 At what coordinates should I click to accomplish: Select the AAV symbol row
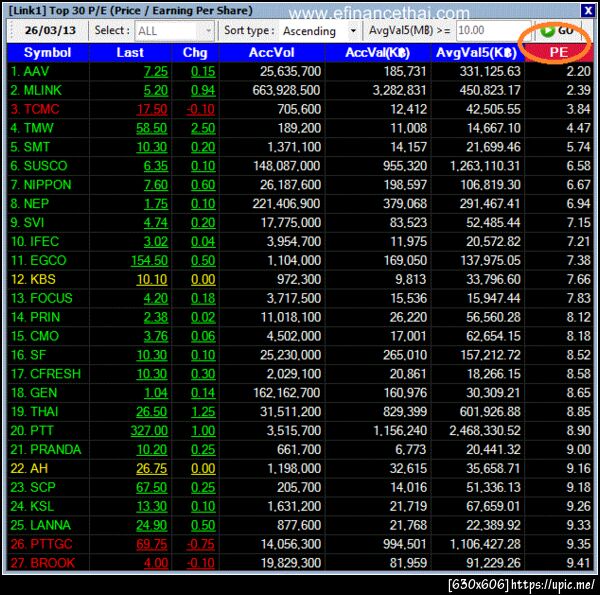point(300,72)
